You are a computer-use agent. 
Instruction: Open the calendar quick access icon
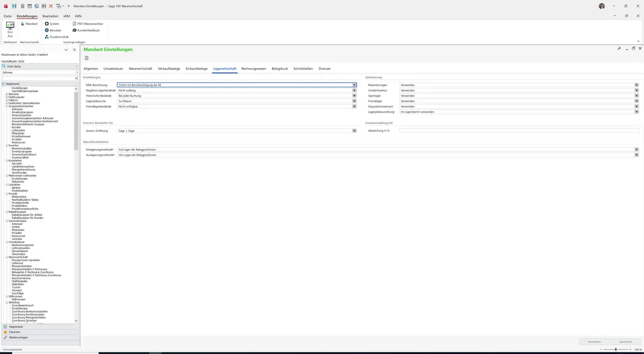tap(29, 6)
